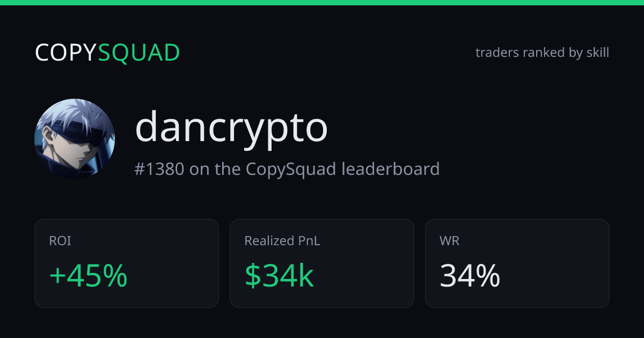Click the 'WR' label
The width and height of the screenshot is (644, 338).
tap(449, 241)
